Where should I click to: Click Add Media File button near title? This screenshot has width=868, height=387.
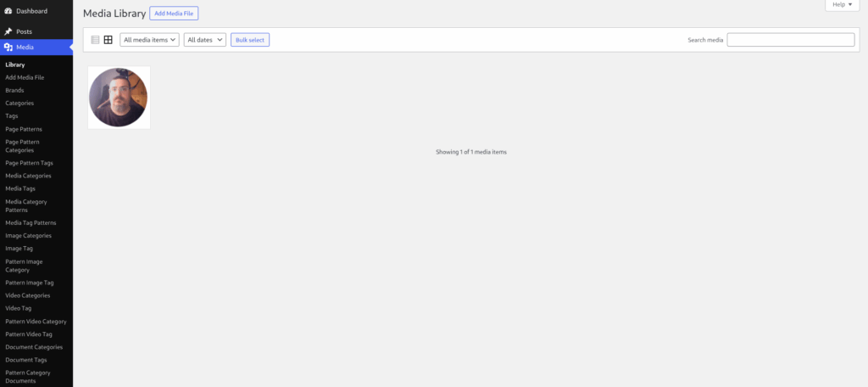click(174, 14)
